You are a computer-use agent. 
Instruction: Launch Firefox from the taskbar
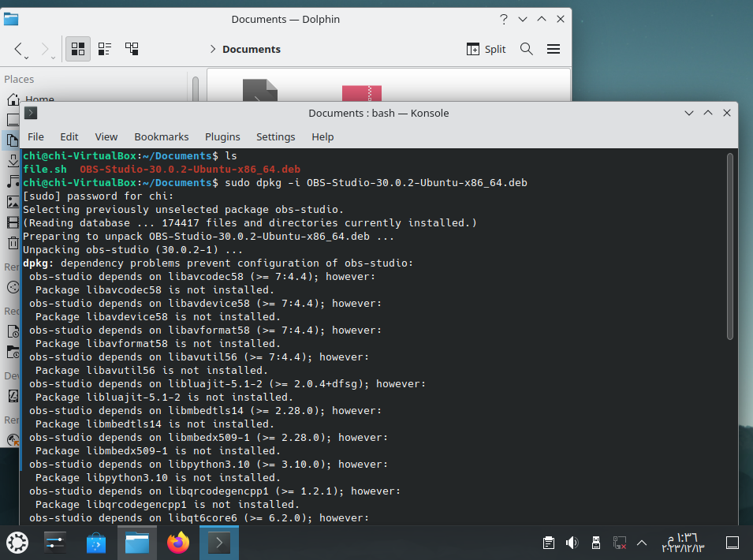click(x=179, y=543)
